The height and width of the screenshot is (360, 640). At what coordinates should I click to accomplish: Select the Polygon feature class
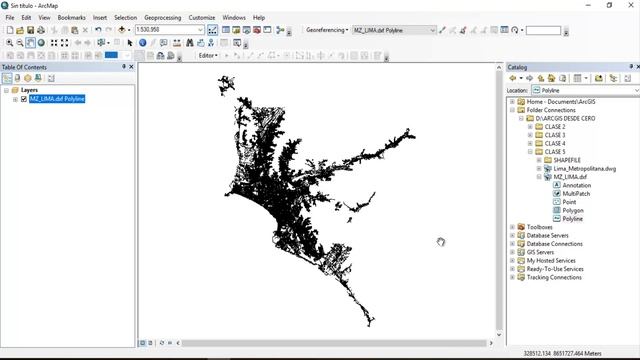point(573,211)
